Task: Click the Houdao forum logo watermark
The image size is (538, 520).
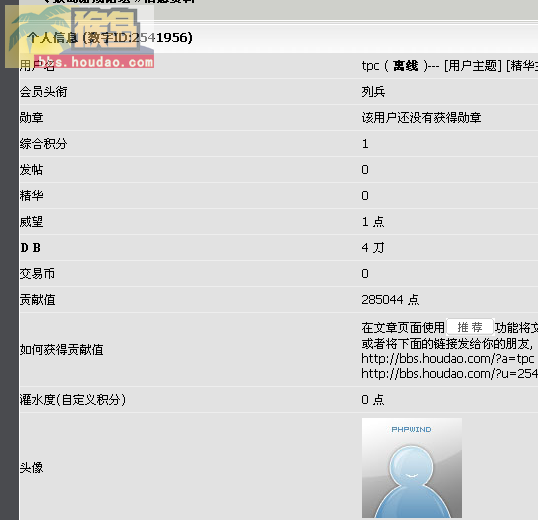Action: tap(80, 36)
